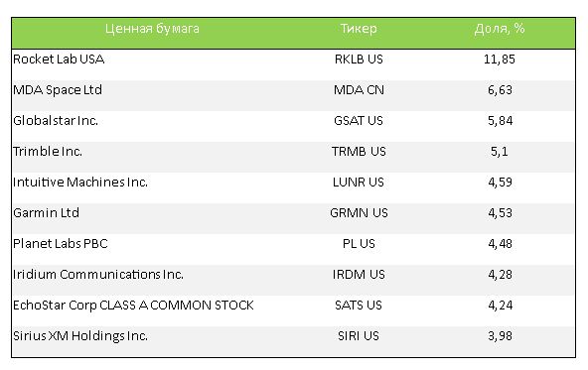Viewport: 588px width, 370px height.
Task: Click the LUNR US ticker cell
Action: coord(359,182)
